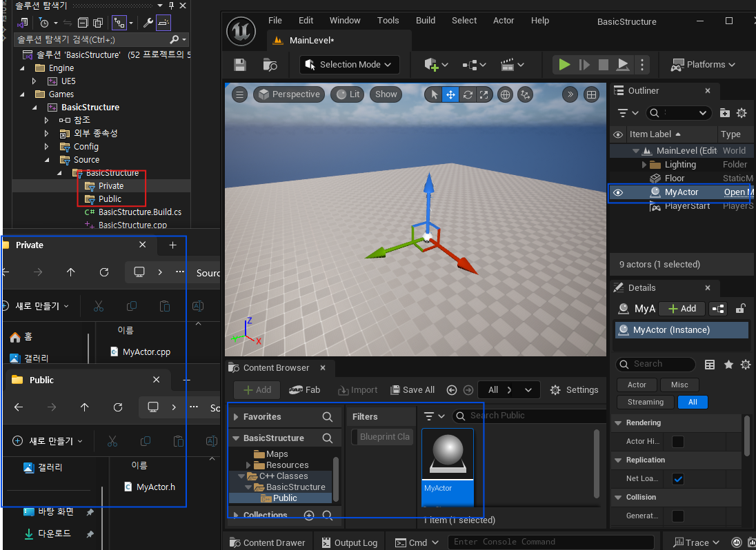756x550 pixels.
Task: Open the Tools menu in Unreal Editor
Action: 388,20
